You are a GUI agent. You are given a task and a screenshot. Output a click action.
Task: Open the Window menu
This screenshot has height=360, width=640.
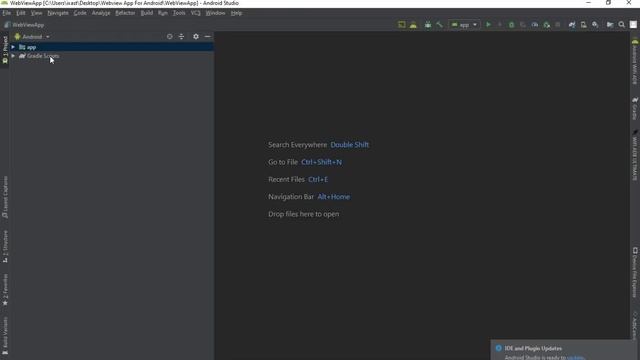pos(215,13)
